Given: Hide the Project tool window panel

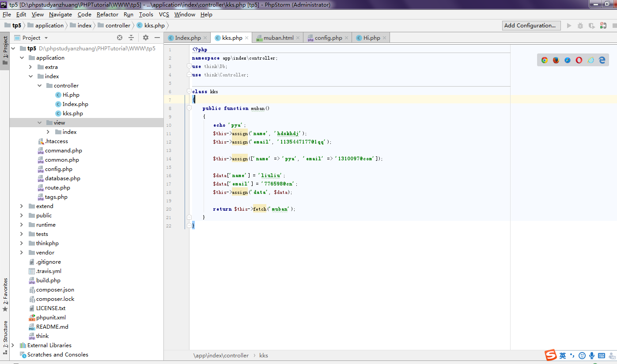Looking at the screenshot, I should (157, 38).
